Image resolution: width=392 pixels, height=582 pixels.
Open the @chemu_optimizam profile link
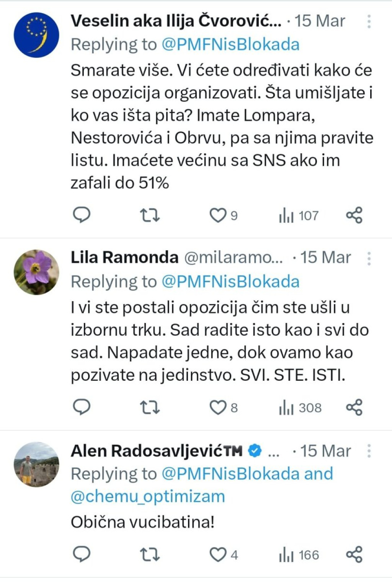click(148, 497)
